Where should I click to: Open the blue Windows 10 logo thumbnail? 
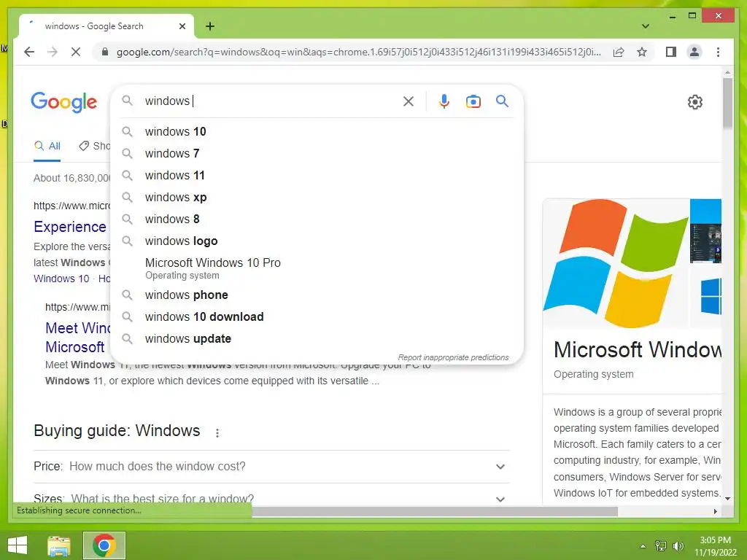pyautogui.click(x=711, y=296)
